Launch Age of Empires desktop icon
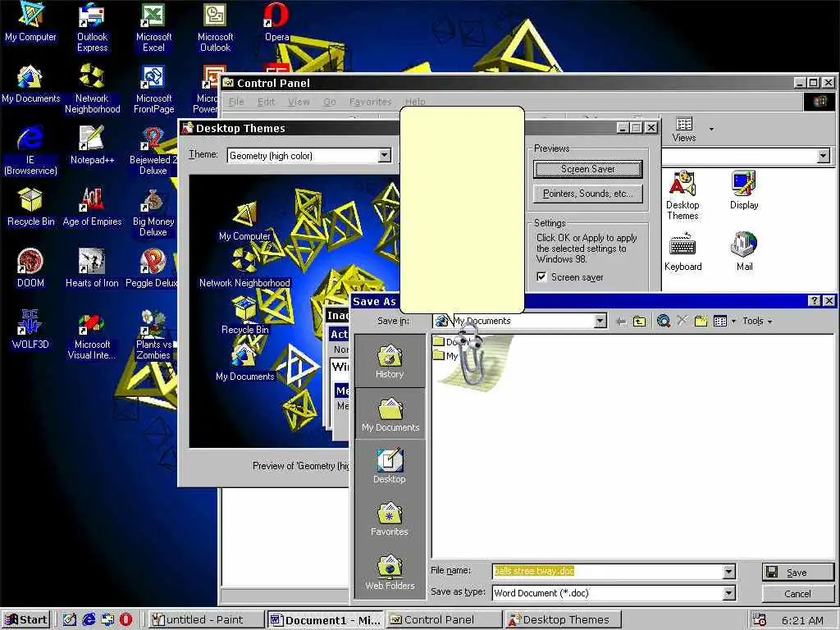Viewport: 840px width, 630px height. click(92, 206)
